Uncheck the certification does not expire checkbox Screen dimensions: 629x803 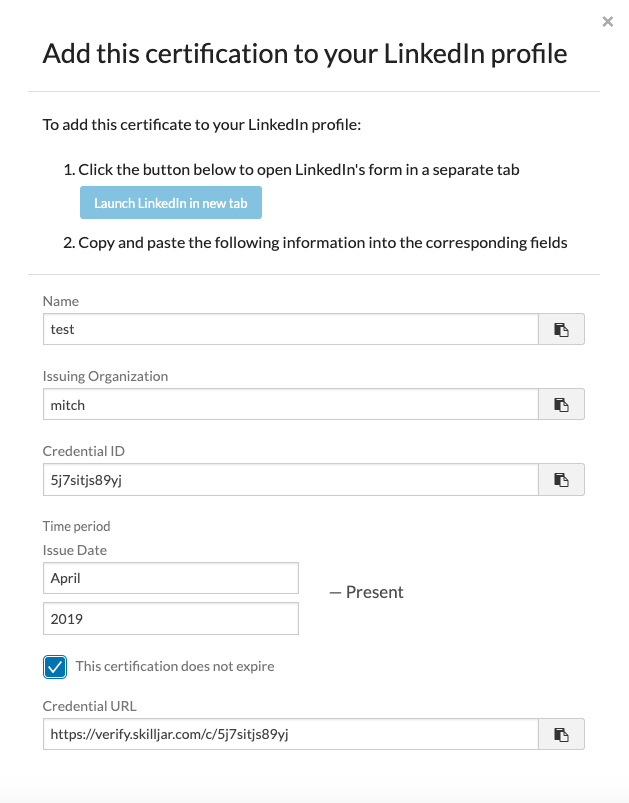(55, 667)
